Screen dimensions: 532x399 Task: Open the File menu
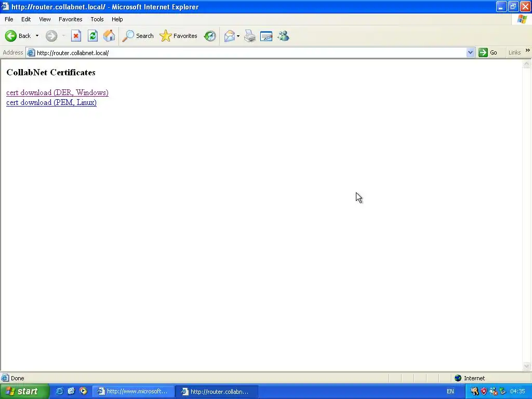click(x=9, y=19)
